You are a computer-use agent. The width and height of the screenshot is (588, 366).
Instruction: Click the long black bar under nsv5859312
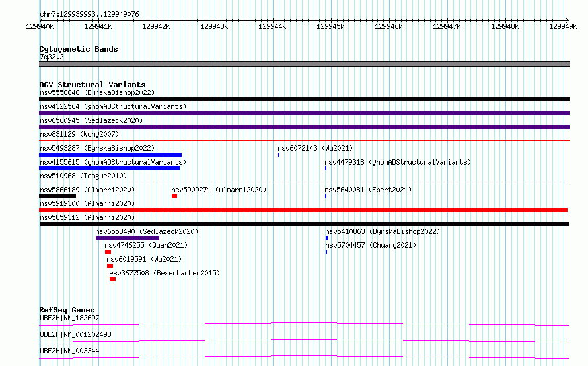click(x=304, y=224)
